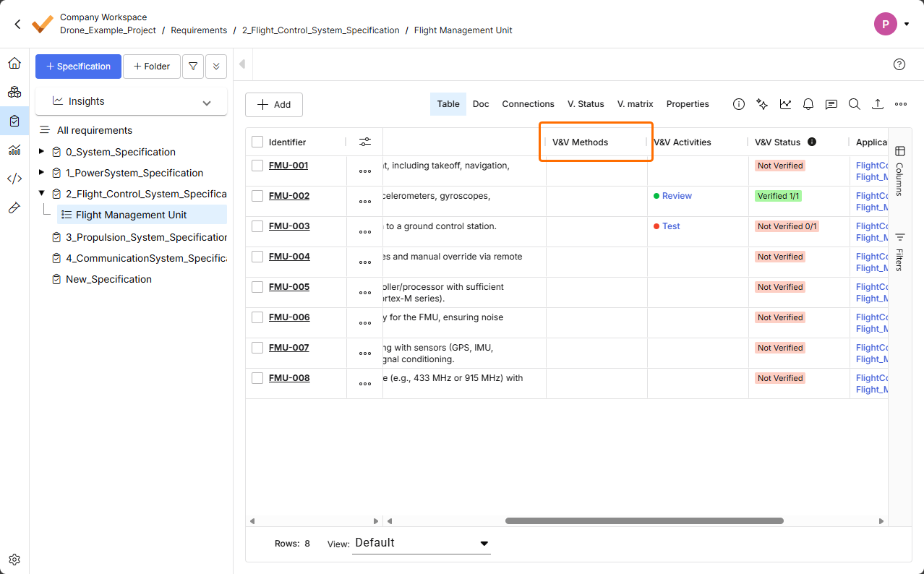Click the filter funnel icon in sidebar
Screen dimensions: 924x574
pyautogui.click(x=193, y=67)
